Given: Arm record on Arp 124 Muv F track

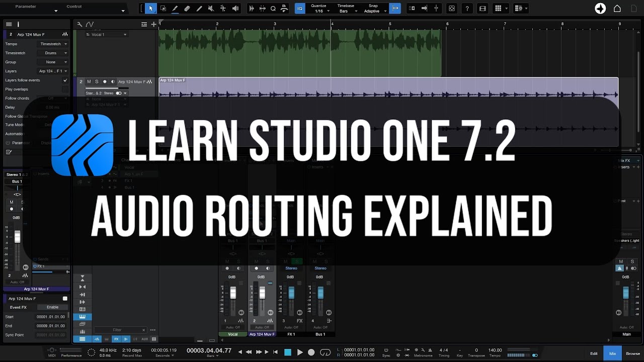Looking at the screenshot, I should [x=105, y=81].
